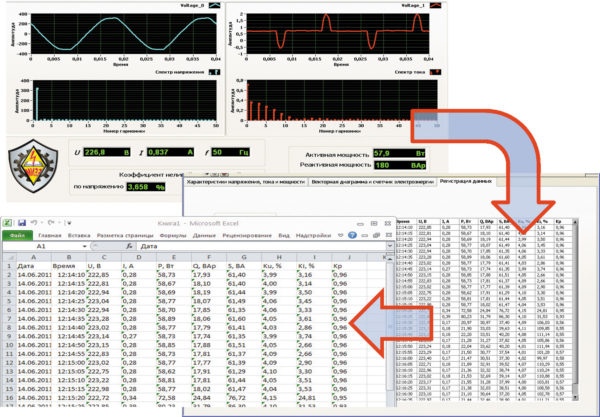Click the Name Box showing A1
The width and height of the screenshot is (600, 417).
[42, 246]
